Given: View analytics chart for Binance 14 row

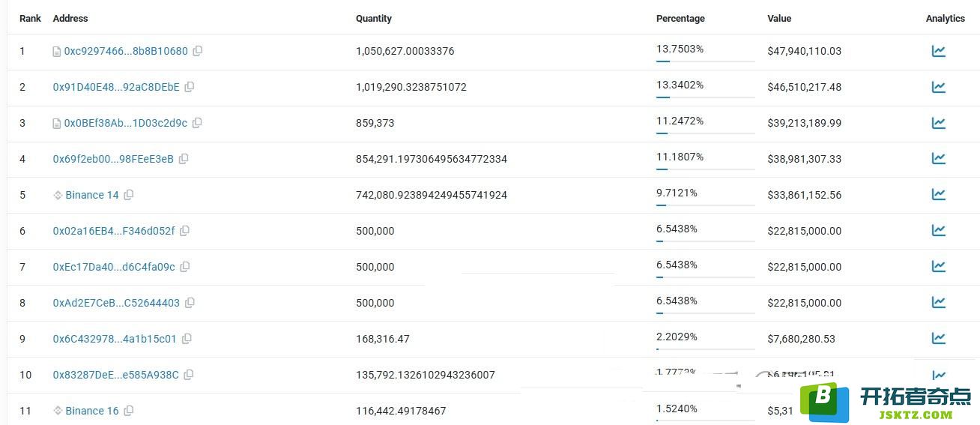Looking at the screenshot, I should coord(938,195).
